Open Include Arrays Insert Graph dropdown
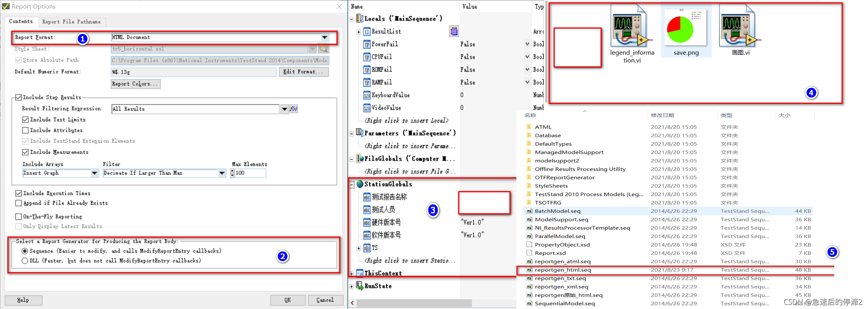868x309 pixels. [x=95, y=173]
